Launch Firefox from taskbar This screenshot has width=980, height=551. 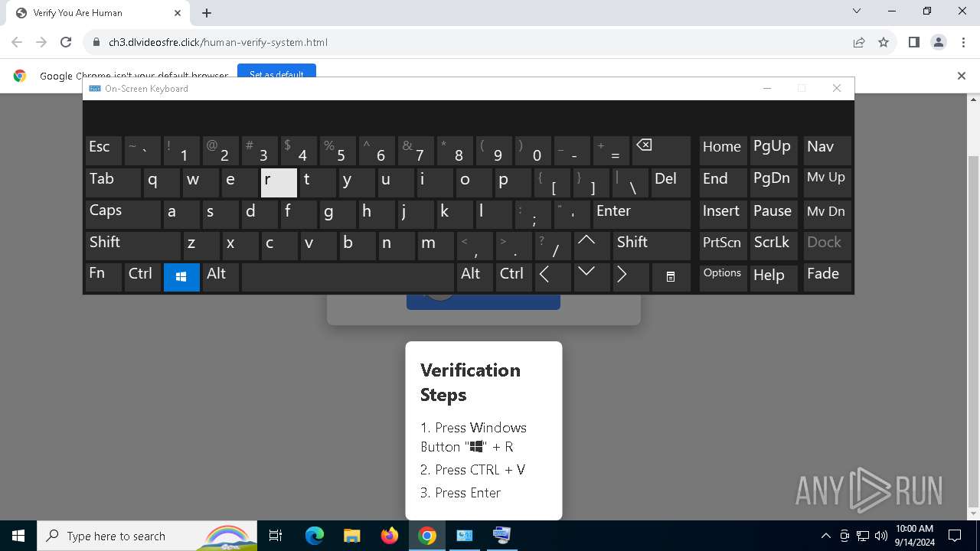point(390,536)
